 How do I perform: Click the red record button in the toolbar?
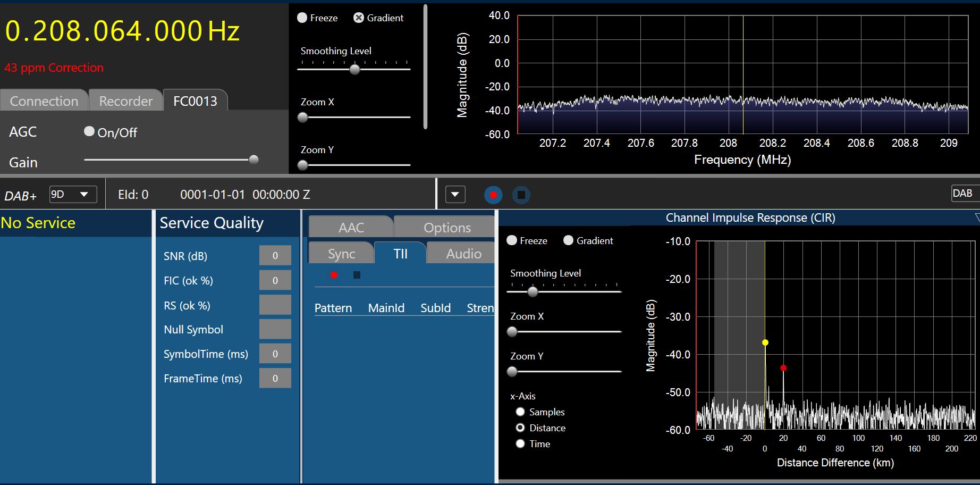[x=493, y=195]
